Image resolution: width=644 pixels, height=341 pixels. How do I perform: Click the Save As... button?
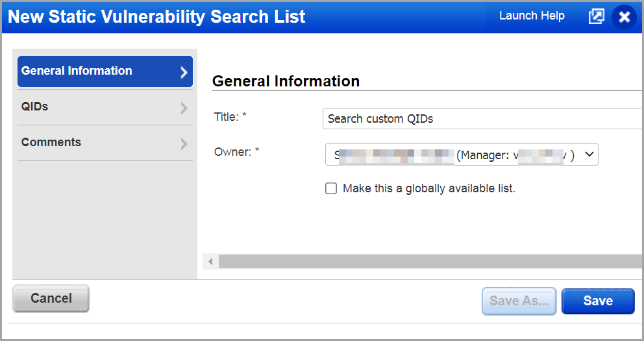click(x=519, y=301)
